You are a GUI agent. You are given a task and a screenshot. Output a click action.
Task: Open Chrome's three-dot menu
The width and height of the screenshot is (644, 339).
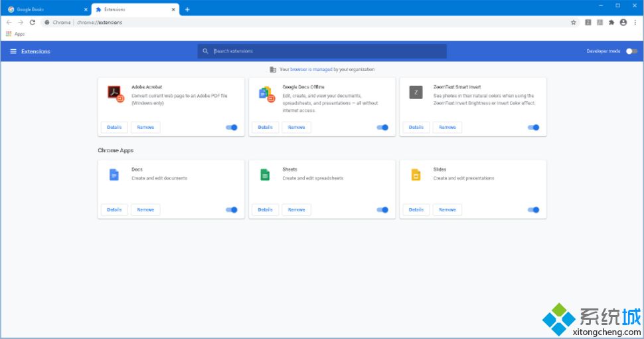pos(635,23)
